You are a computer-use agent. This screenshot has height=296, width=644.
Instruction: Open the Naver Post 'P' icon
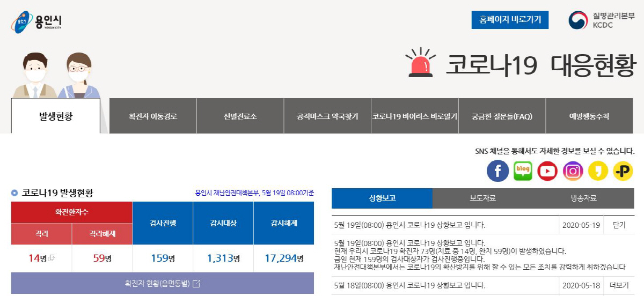pyautogui.click(x=623, y=171)
